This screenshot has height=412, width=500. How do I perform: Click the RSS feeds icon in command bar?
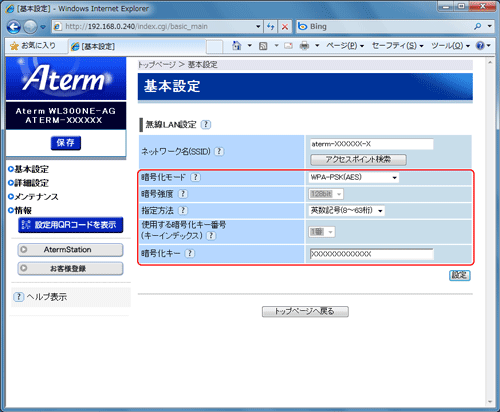pyautogui.click(x=263, y=46)
